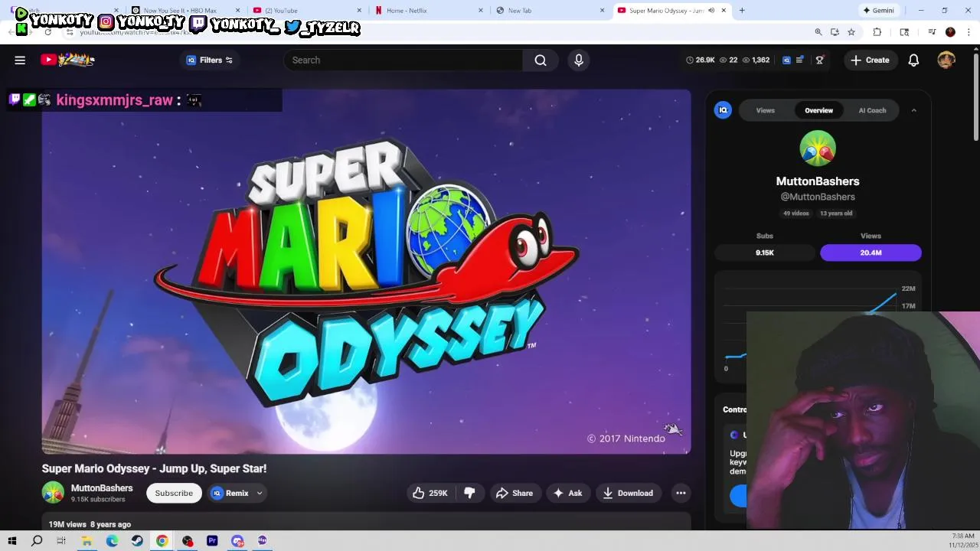Open the AI Coach tab
The image size is (980, 551).
pyautogui.click(x=872, y=110)
